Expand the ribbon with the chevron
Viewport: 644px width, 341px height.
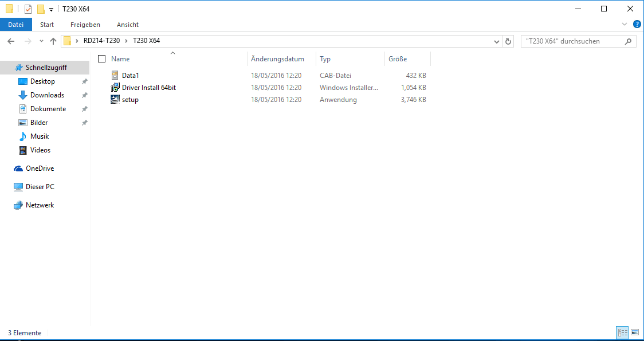pyautogui.click(x=625, y=24)
